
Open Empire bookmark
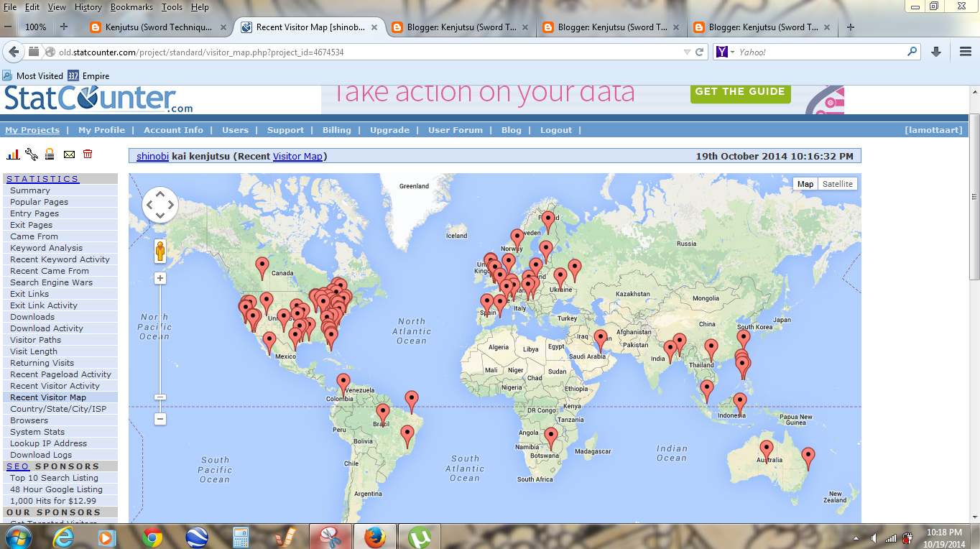[88, 75]
